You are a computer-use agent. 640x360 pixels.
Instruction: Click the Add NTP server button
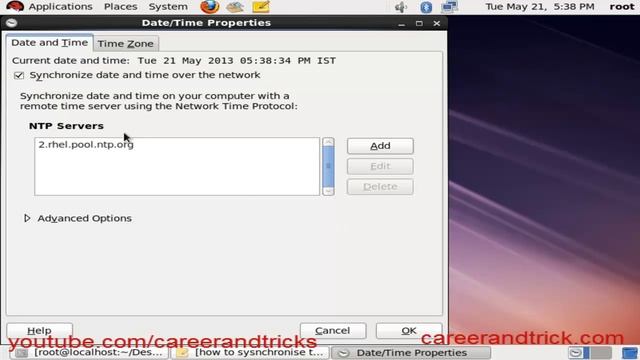coord(380,146)
